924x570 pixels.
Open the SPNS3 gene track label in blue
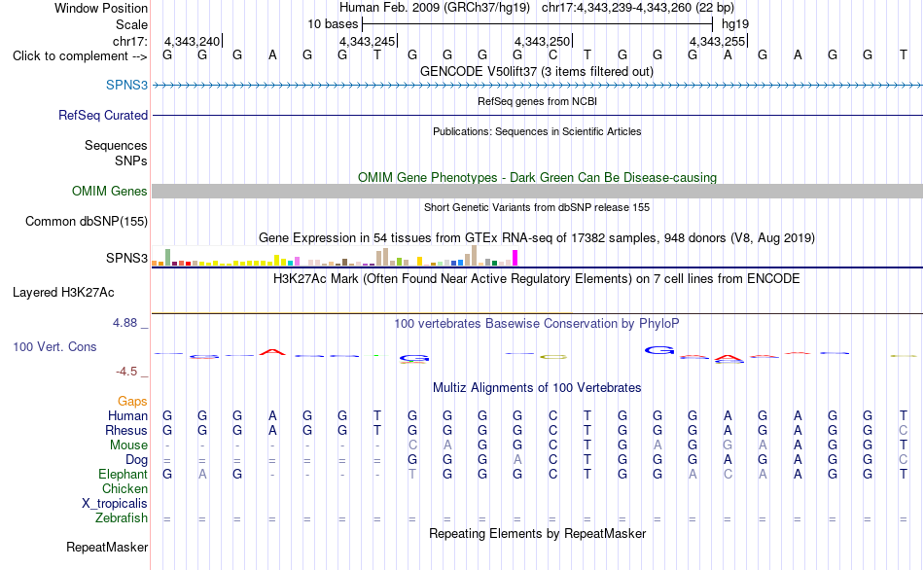tap(126, 85)
